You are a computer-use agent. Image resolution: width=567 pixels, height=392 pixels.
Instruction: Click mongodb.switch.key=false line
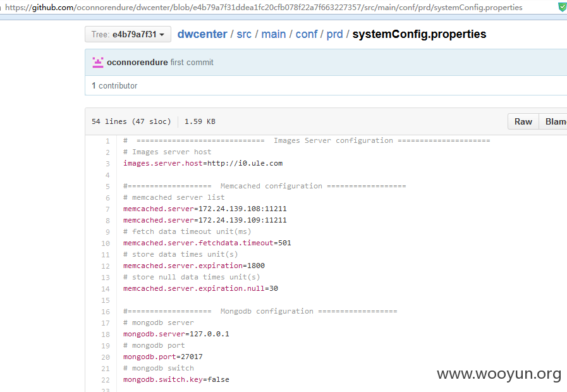pyautogui.click(x=176, y=379)
